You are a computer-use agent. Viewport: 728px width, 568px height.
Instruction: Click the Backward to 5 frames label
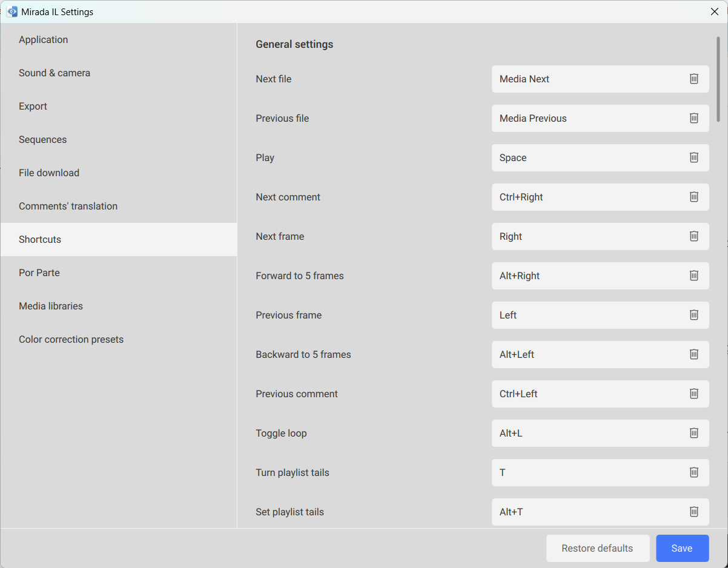[303, 354]
